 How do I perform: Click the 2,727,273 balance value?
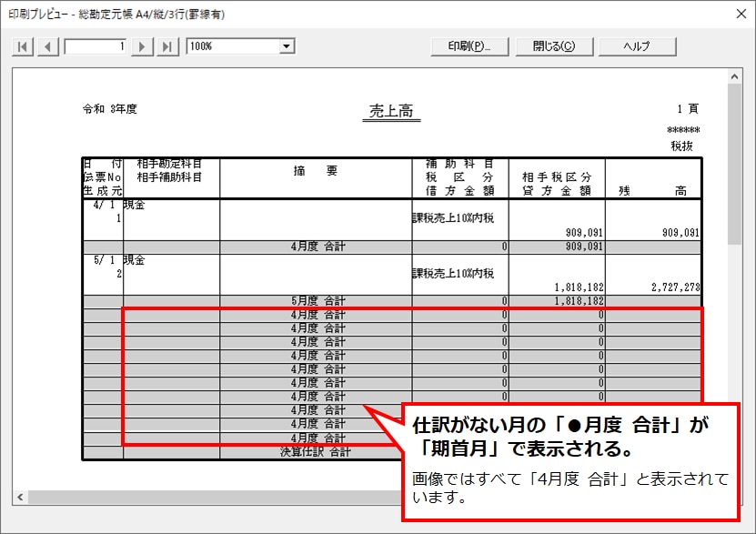click(675, 287)
